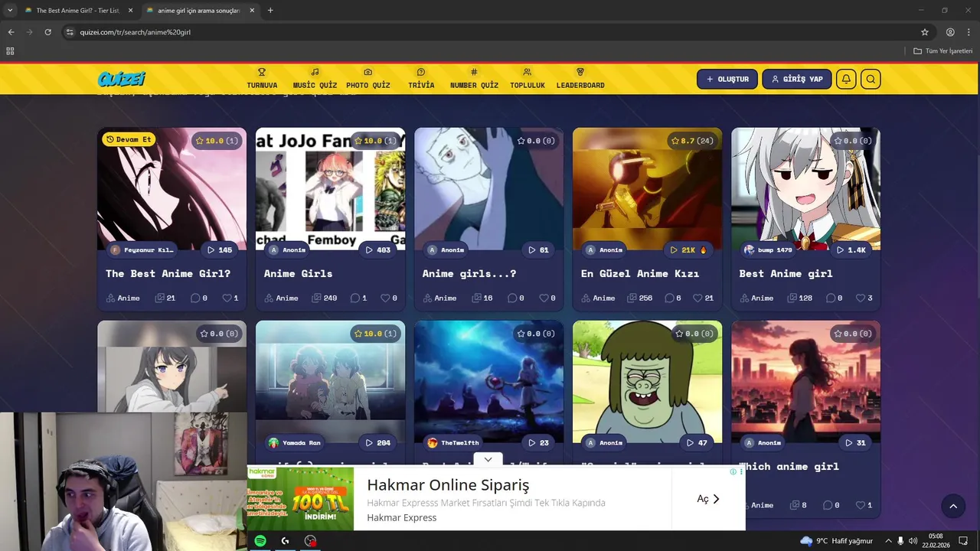Click the browser address bar
The height and width of the screenshot is (551, 980).
coord(490,32)
